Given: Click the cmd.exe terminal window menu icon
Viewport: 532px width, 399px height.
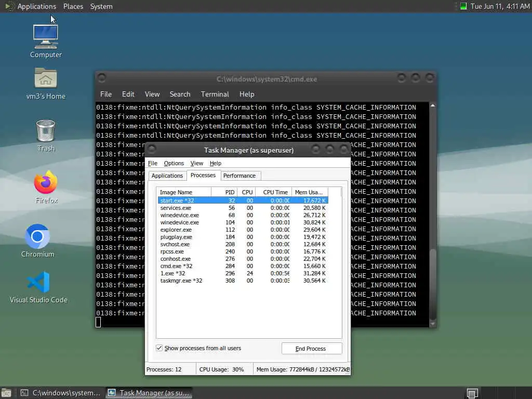Looking at the screenshot, I should (101, 78).
